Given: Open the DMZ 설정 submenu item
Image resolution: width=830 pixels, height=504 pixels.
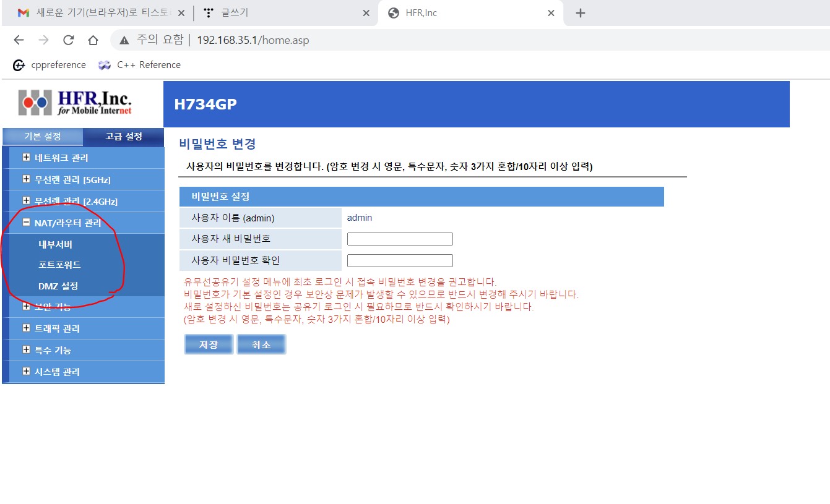Looking at the screenshot, I should tap(58, 286).
